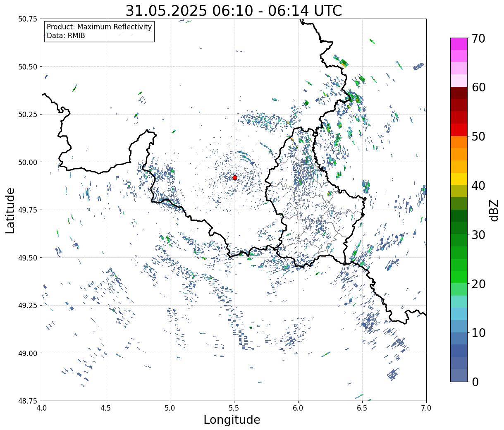Click the latitude tick label 50.00
The image size is (504, 430).
pyautogui.click(x=28, y=162)
